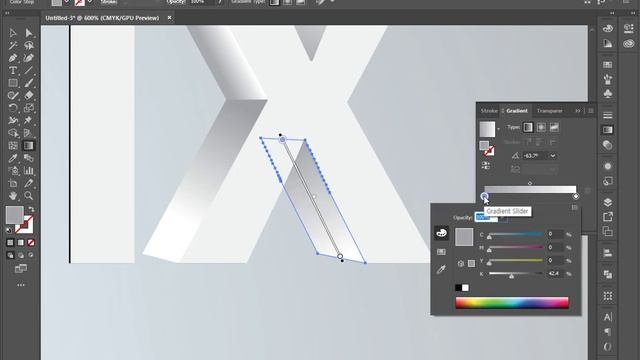Select the Curvature tool

tap(29, 58)
